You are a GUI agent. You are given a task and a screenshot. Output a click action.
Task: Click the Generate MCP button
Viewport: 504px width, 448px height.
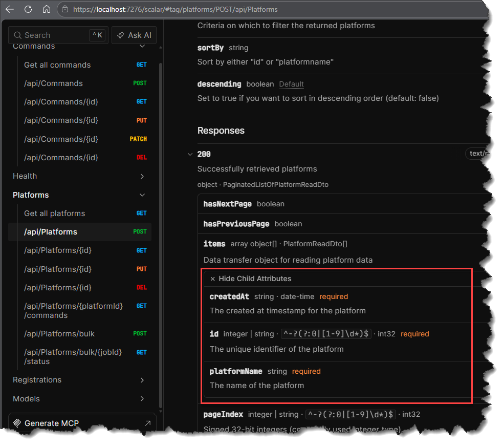51,423
